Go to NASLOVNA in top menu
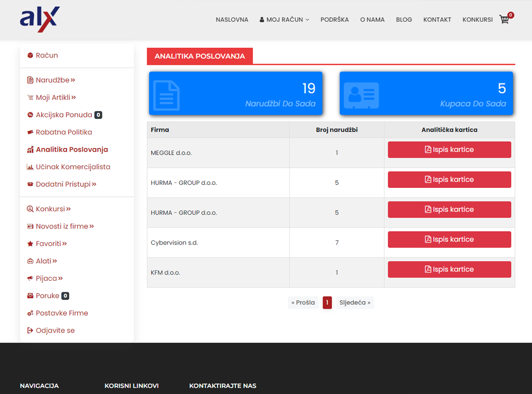The width and height of the screenshot is (532, 394). pos(232,20)
